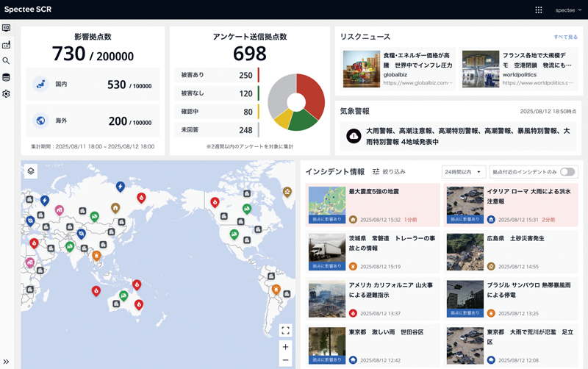Viewport: 588px width, 369px height.
Task: Click the brown house marker in central Siberia
Action: click(x=115, y=207)
